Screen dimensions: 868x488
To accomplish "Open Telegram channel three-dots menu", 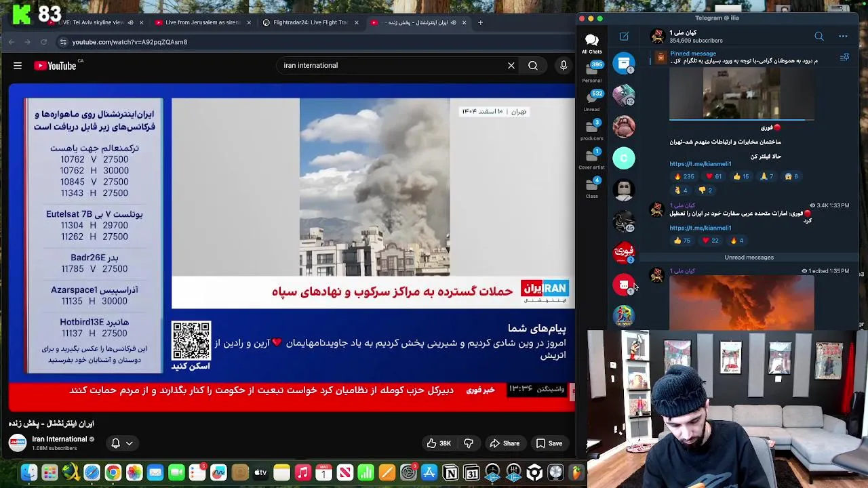I will coord(843,36).
